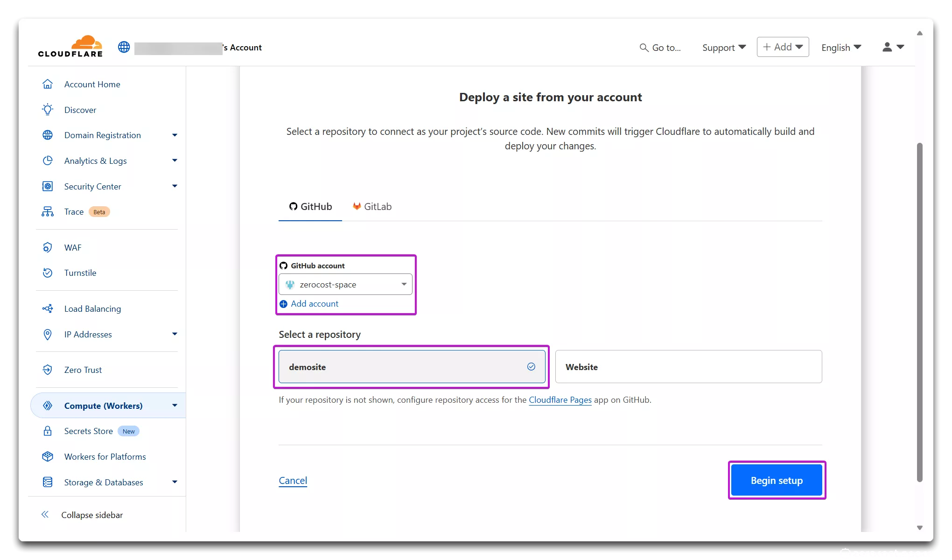Screen dimensions: 952x560
Task: Click the Begin setup button
Action: coord(777,480)
